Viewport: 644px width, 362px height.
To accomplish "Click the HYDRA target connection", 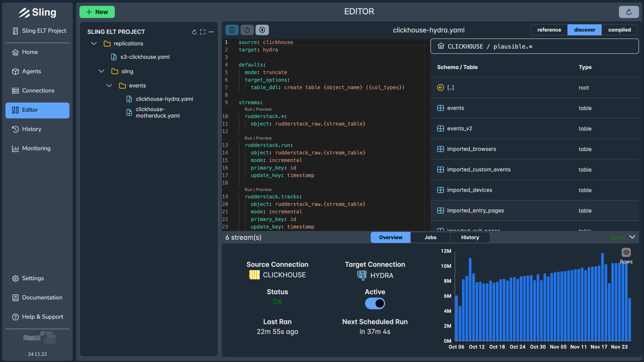I will [x=375, y=275].
